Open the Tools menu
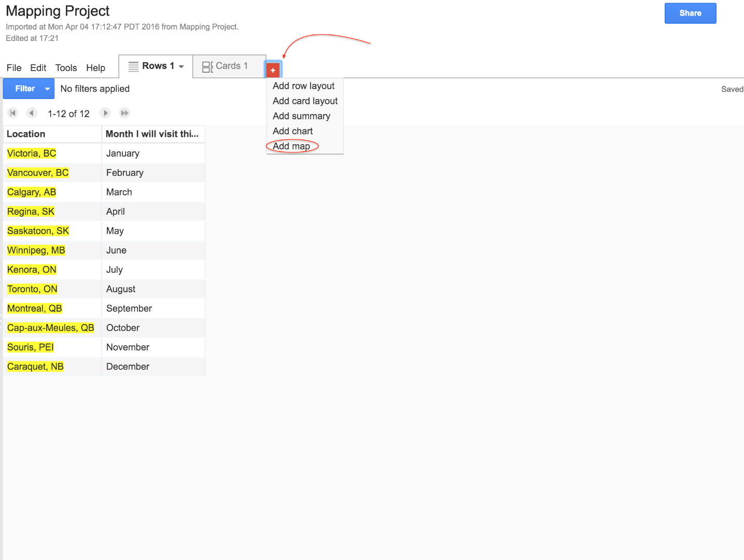 tap(66, 68)
